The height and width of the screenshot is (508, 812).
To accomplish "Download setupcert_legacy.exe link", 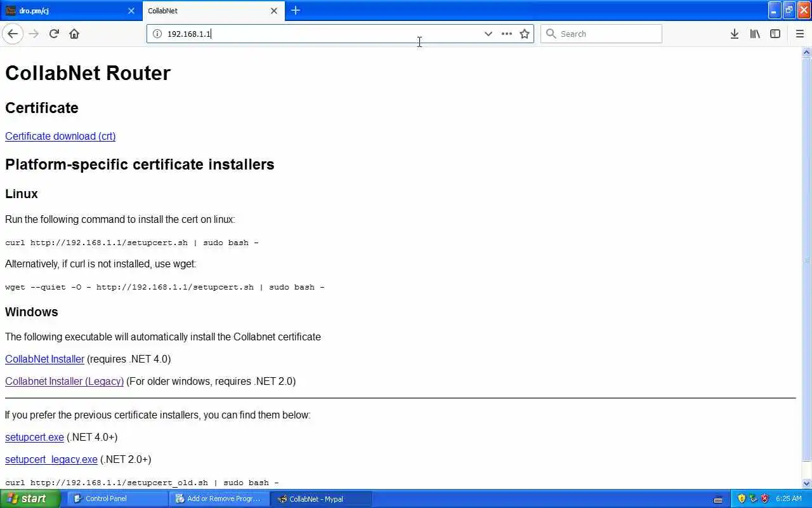I will point(51,459).
